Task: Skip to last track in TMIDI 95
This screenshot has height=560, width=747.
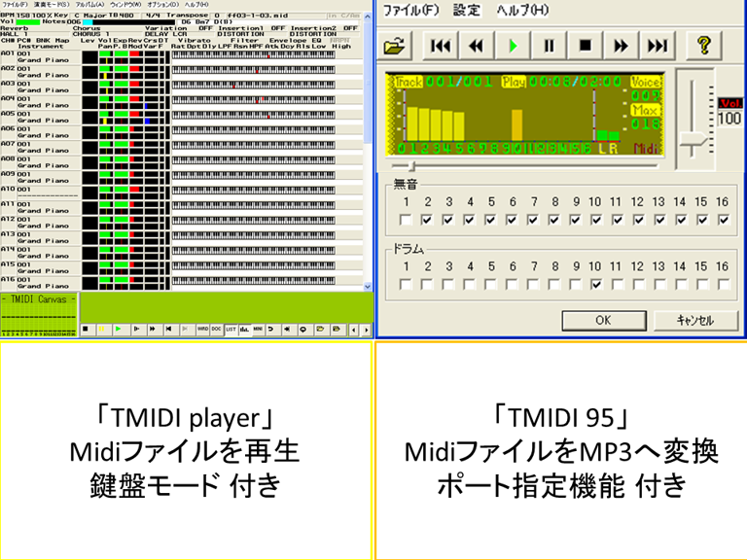Action: point(658,46)
